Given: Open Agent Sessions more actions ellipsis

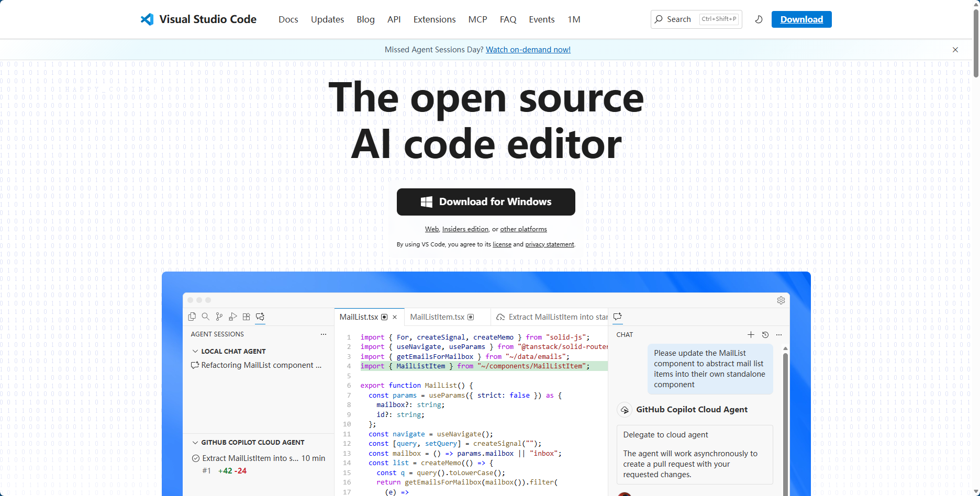Looking at the screenshot, I should [324, 334].
